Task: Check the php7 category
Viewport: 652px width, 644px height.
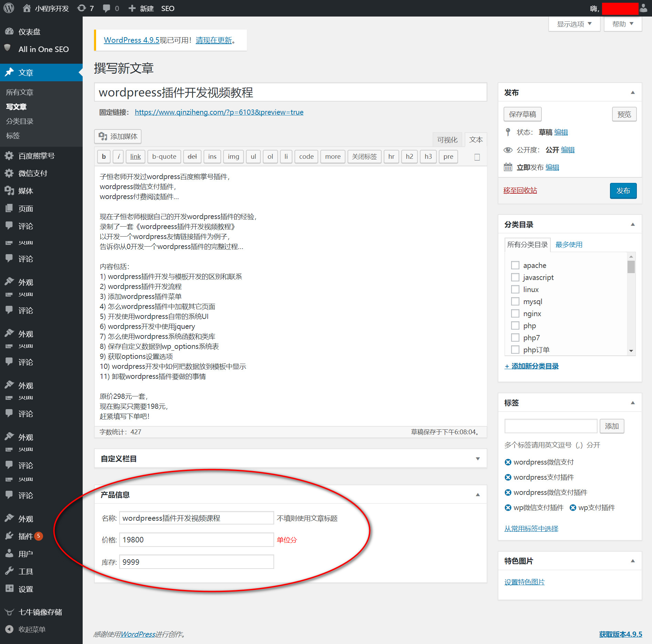Action: pyautogui.click(x=515, y=337)
